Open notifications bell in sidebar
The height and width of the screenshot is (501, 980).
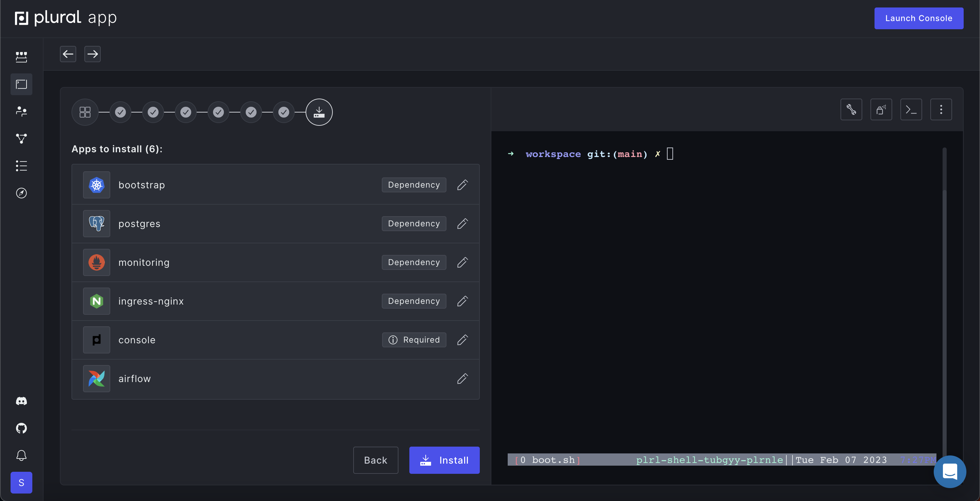pos(21,455)
